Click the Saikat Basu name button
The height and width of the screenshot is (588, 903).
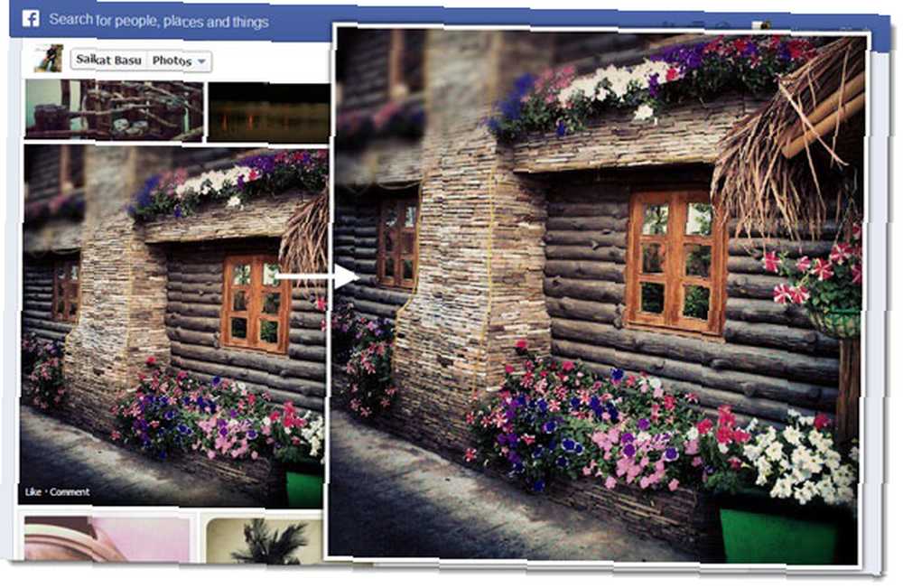click(x=108, y=60)
